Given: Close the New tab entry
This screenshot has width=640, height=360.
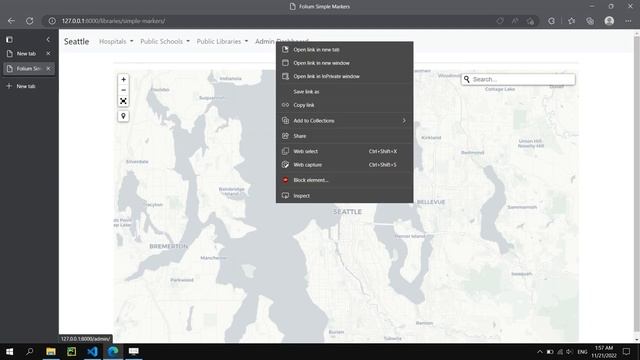Looking at the screenshot, I should click(x=48, y=53).
